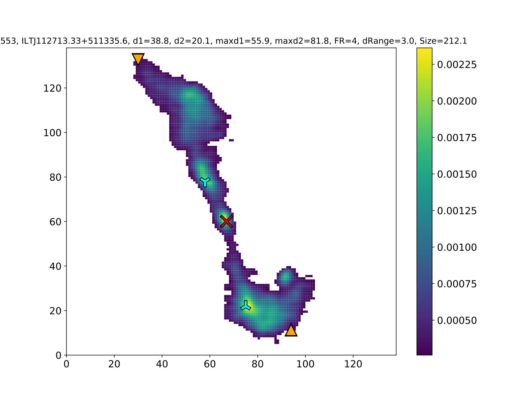Click the viridis colorbar gradient
The width and height of the screenshot is (532, 399).
pos(424,201)
